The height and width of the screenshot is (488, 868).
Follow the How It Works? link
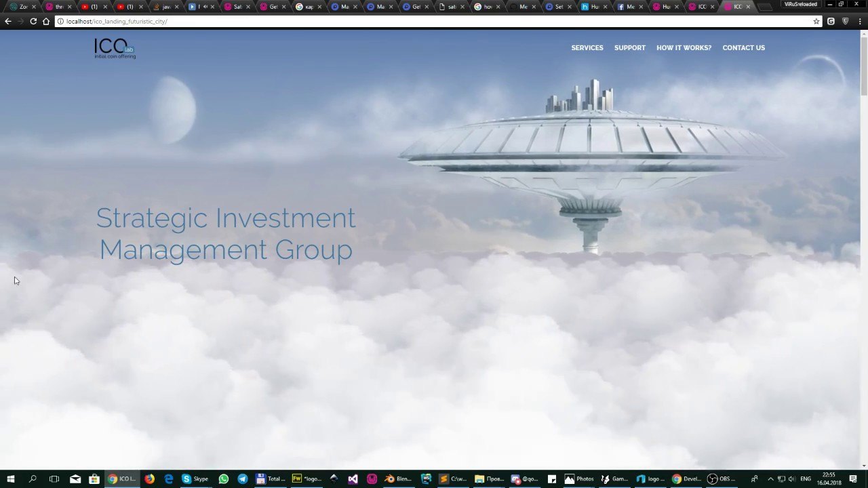[684, 48]
